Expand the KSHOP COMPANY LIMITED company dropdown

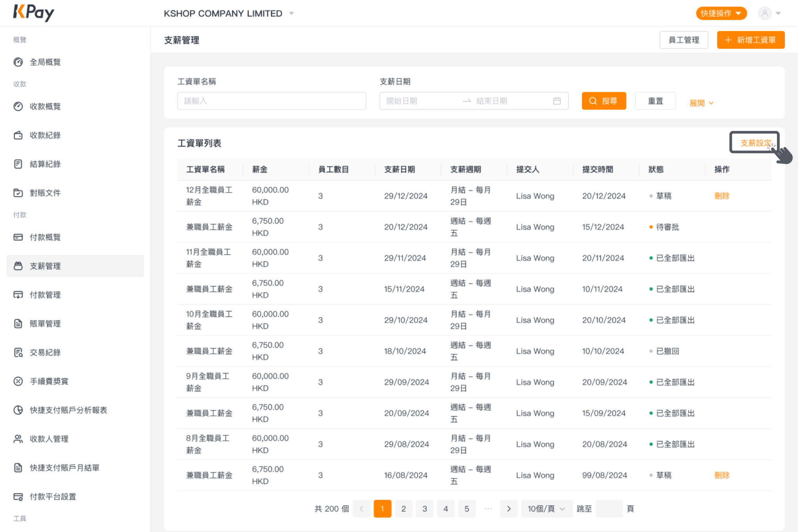(291, 14)
